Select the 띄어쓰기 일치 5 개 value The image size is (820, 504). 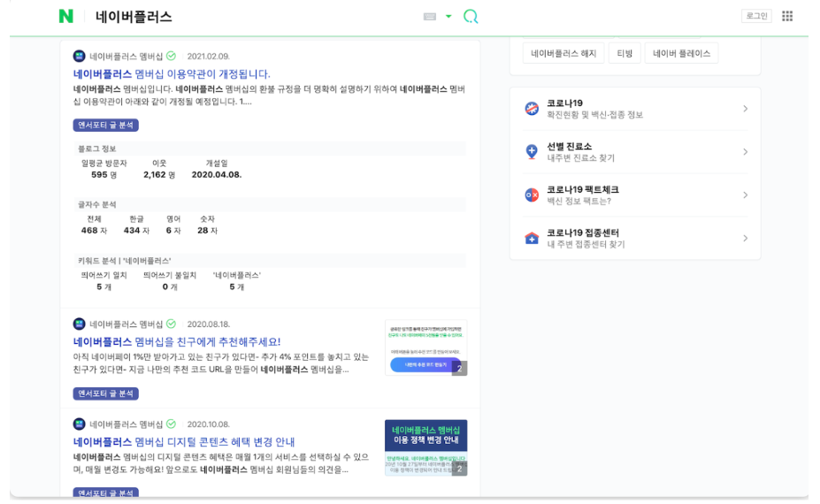click(103, 287)
